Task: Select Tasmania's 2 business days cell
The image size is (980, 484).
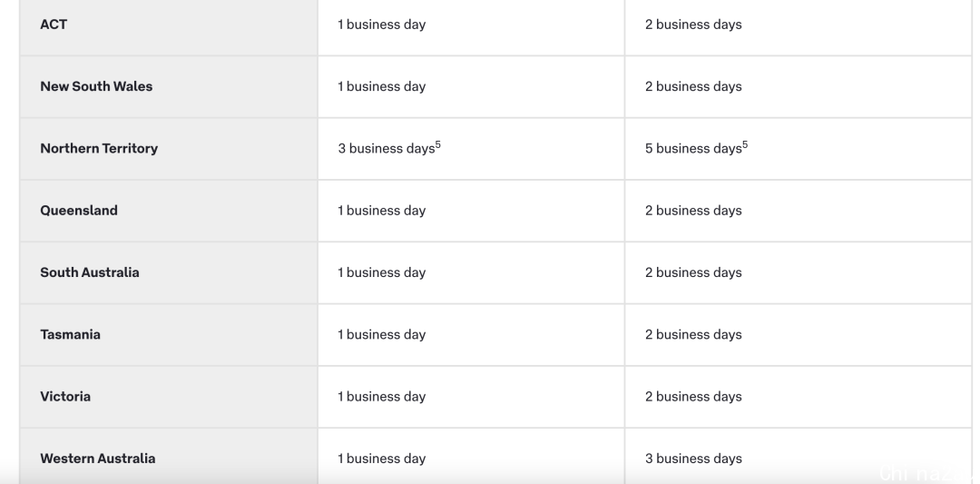Action: 799,334
